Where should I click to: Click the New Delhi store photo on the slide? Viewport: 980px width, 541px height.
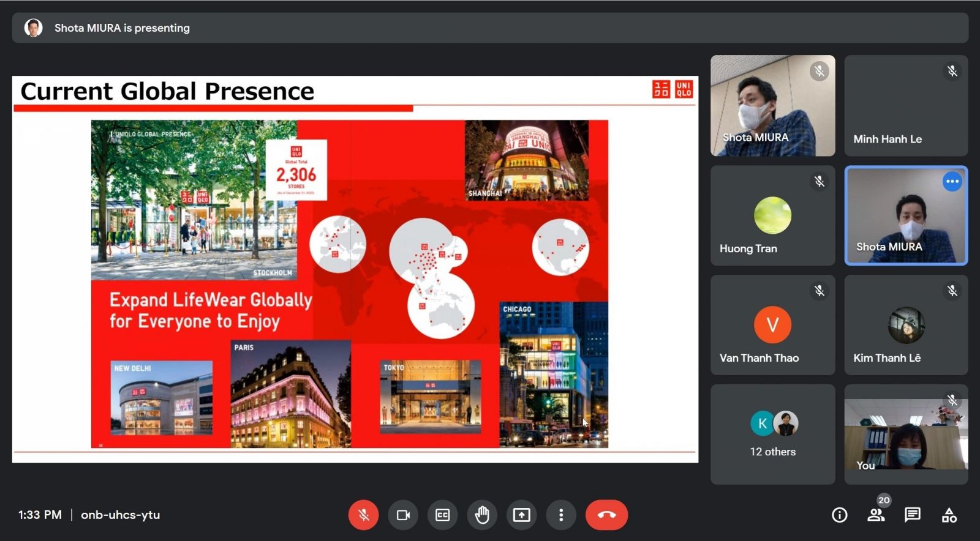tap(162, 398)
